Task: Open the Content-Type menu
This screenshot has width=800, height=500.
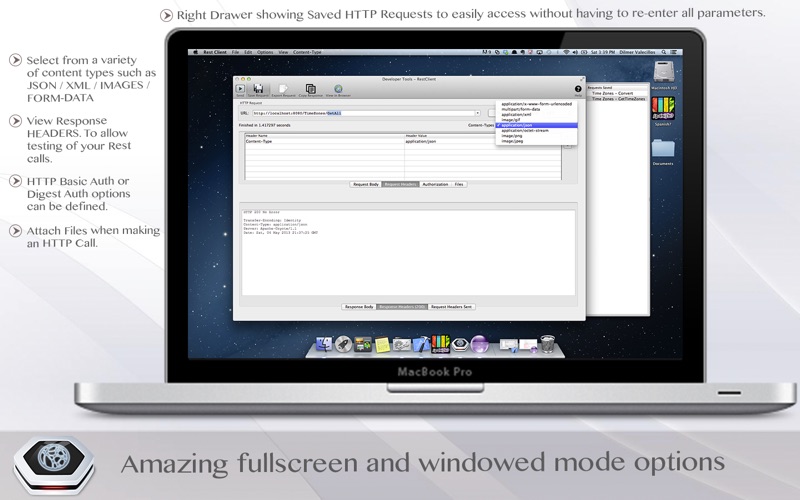Action: tap(307, 52)
